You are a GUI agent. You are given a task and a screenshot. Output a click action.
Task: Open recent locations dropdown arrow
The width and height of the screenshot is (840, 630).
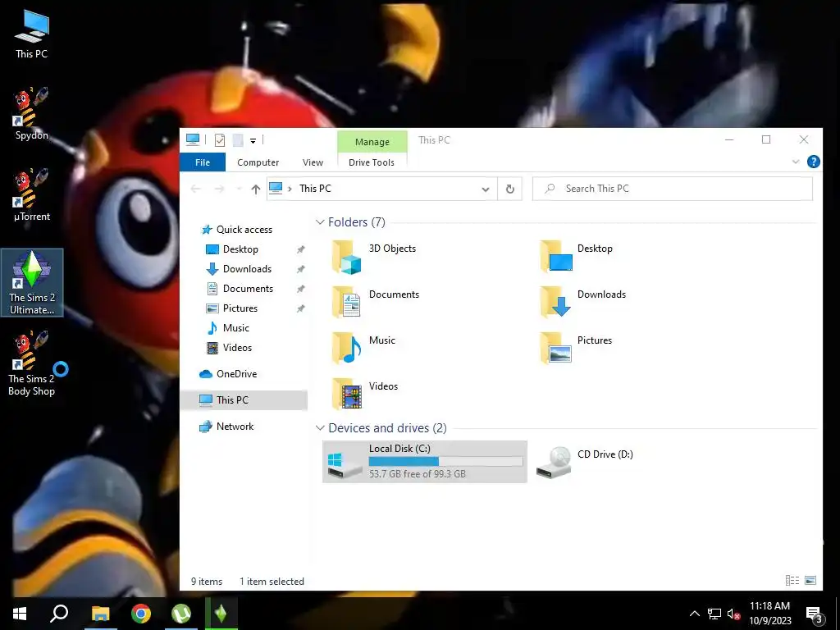[x=239, y=189]
